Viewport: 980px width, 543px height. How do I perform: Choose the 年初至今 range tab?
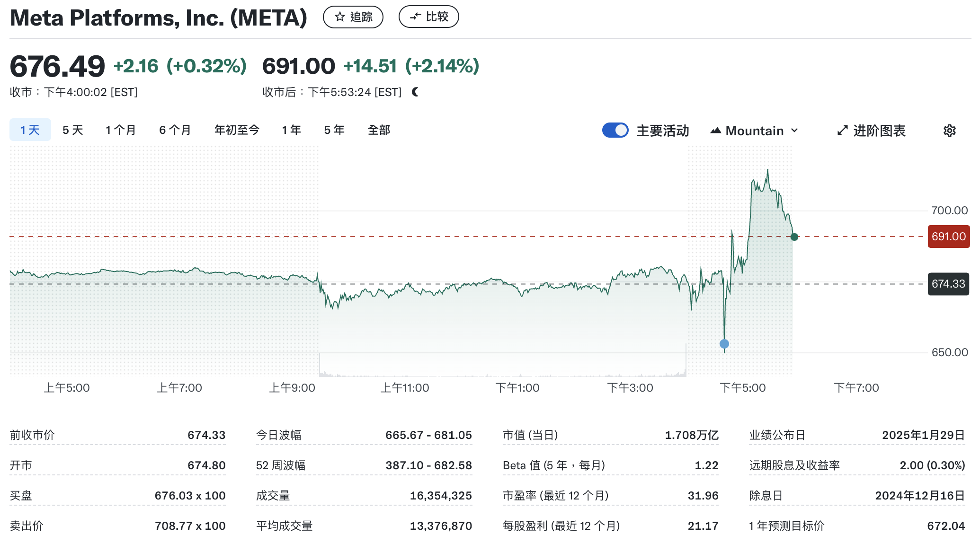click(x=237, y=130)
